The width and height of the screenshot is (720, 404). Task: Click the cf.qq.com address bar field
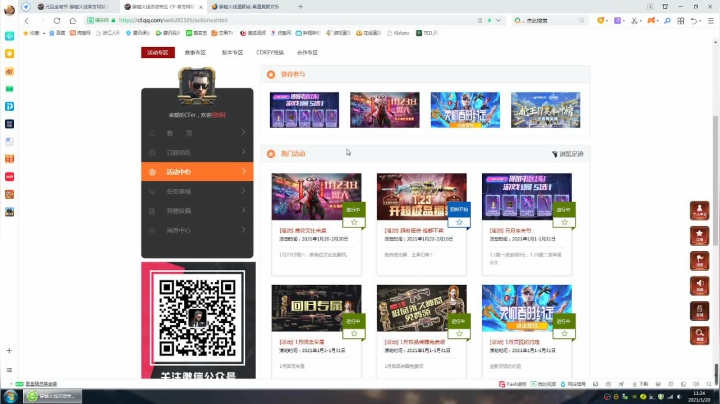click(294, 21)
